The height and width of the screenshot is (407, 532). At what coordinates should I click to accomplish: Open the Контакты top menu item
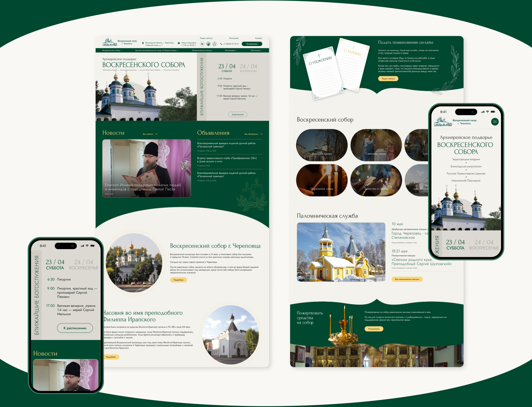click(258, 38)
